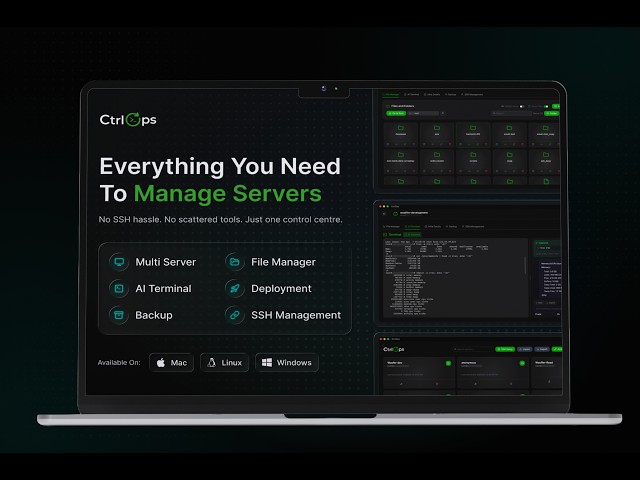The image size is (640, 480).
Task: Select Terminal sub-tab in the terminal window
Action: click(x=392, y=235)
